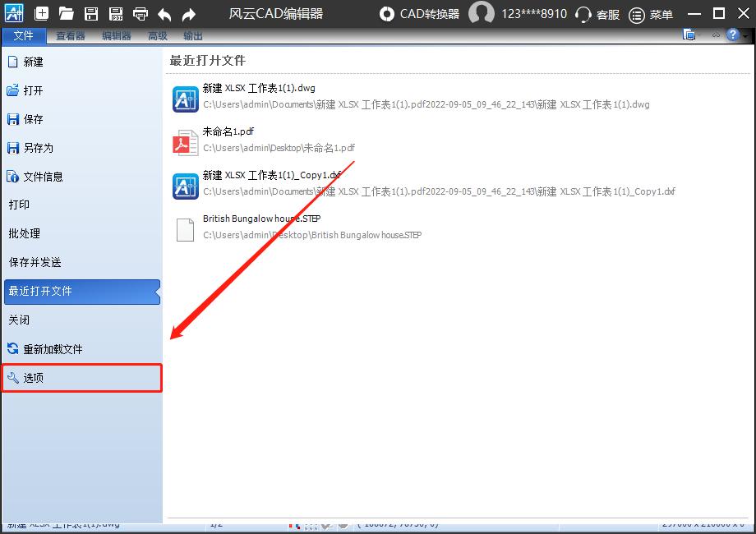Choose 保存 in the file menu
The image size is (756, 534).
tap(82, 119)
